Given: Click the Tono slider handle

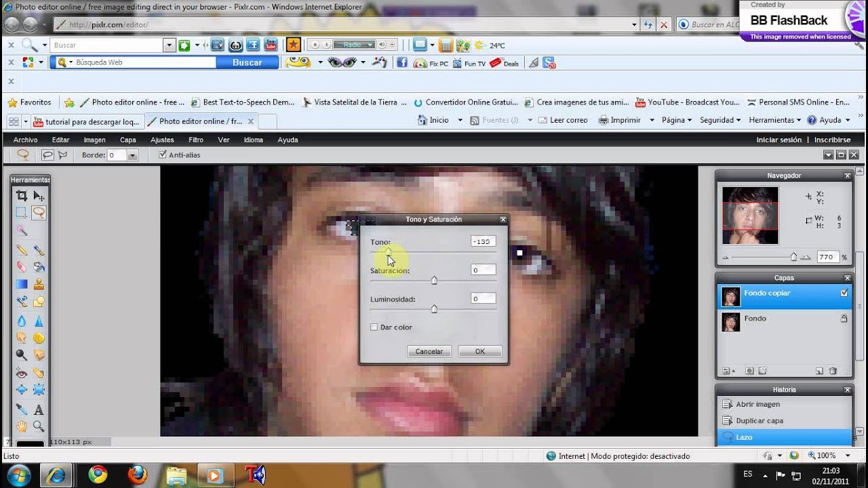Looking at the screenshot, I should 389,251.
